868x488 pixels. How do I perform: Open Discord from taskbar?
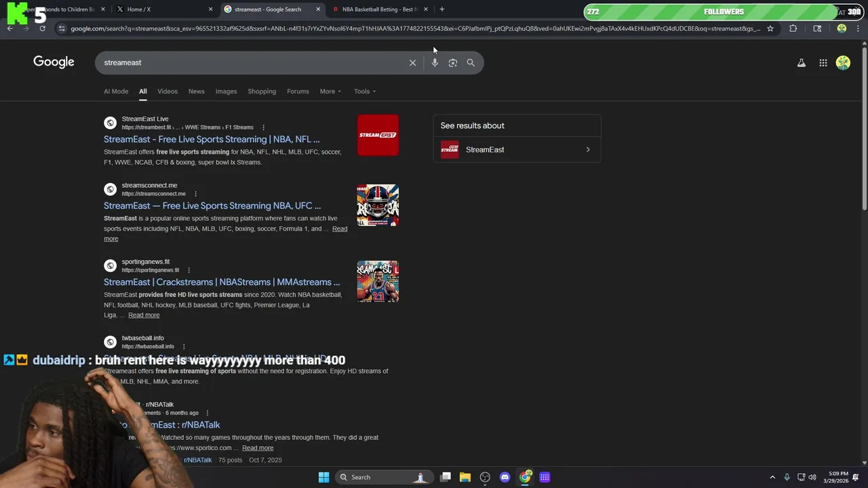tap(505, 477)
